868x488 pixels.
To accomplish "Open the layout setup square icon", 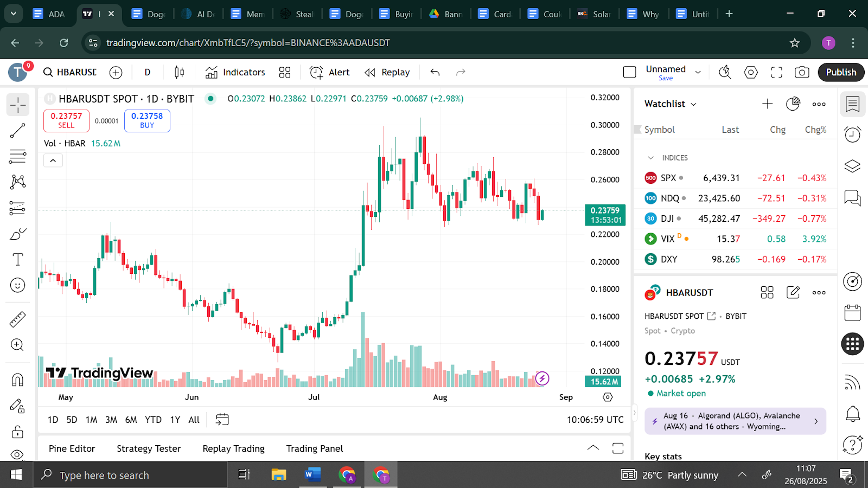I will click(630, 72).
